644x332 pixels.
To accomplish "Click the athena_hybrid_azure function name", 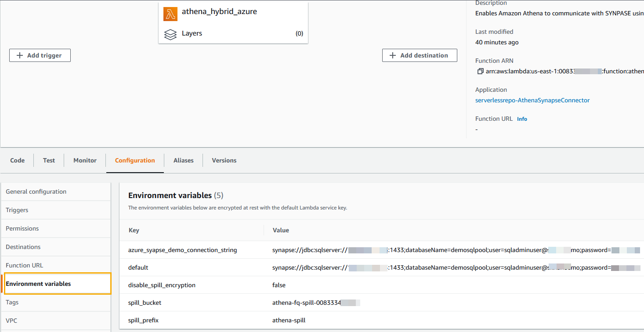I will [219, 12].
